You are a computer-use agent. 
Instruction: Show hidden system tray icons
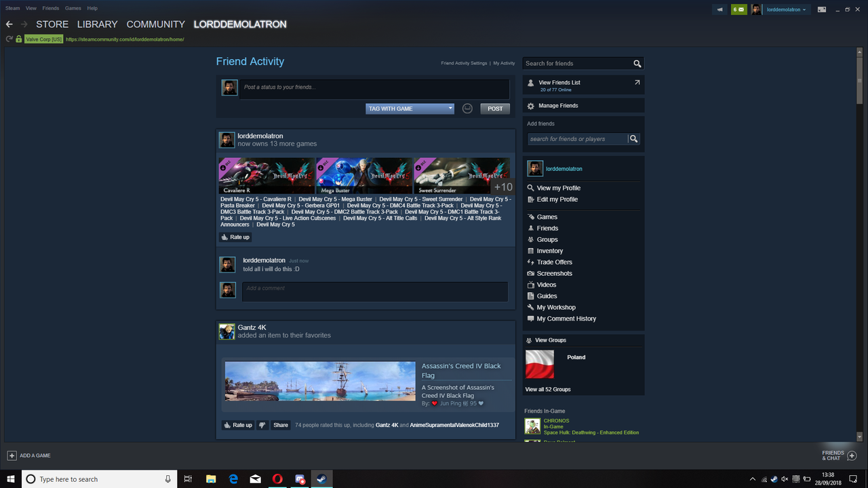(x=754, y=479)
